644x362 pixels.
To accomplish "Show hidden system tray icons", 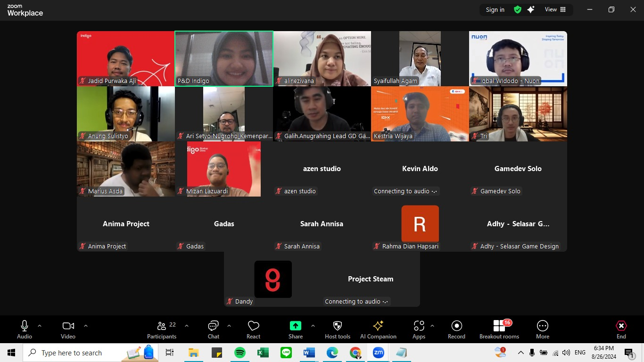I will pyautogui.click(x=521, y=353).
